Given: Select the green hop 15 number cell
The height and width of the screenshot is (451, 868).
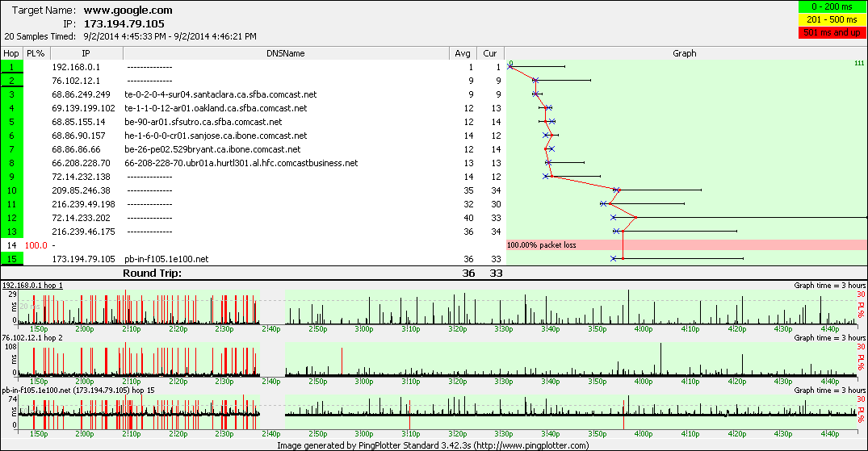Looking at the screenshot, I should (12, 259).
